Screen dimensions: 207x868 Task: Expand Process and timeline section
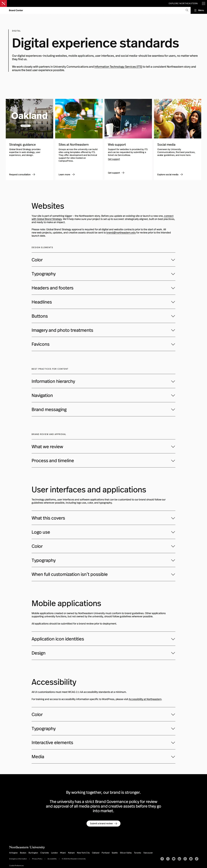tap(103, 460)
